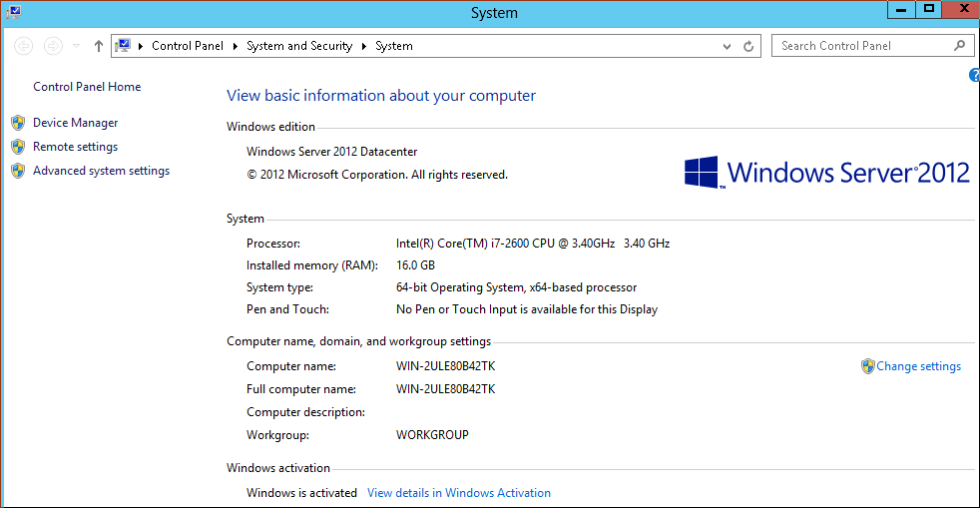
Task: Expand the arrow after Control Panel breadcrumb
Action: (x=235, y=46)
